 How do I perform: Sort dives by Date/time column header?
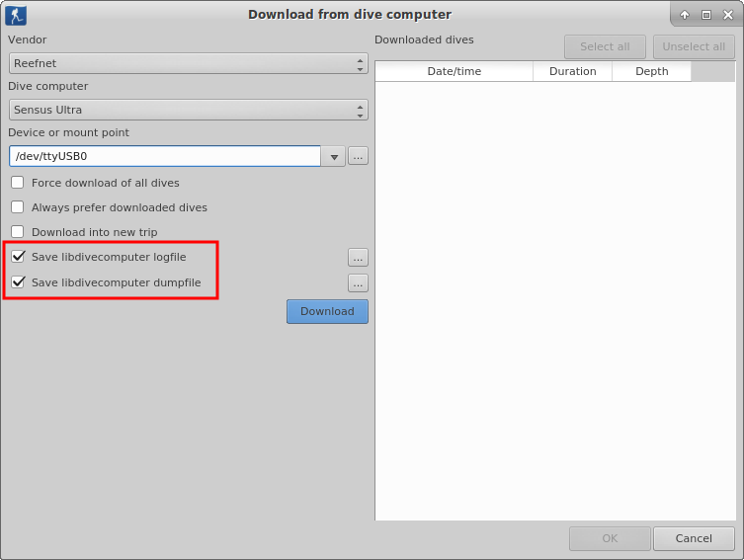pos(454,71)
